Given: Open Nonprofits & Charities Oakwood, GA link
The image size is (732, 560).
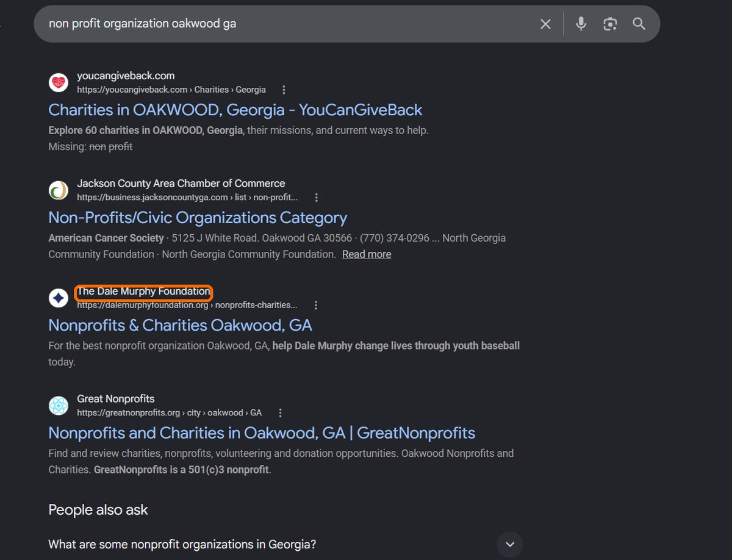Looking at the screenshot, I should [x=180, y=325].
